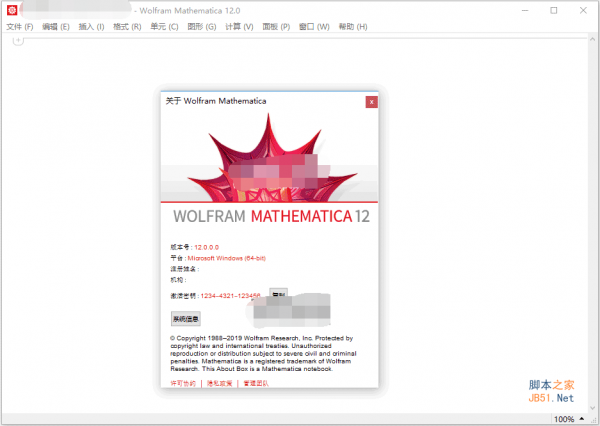Click the copy button beside the activation key
The image size is (600, 426).
278,293
